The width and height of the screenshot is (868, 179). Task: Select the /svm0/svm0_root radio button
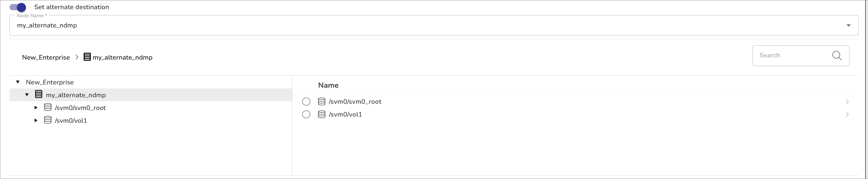tap(306, 102)
